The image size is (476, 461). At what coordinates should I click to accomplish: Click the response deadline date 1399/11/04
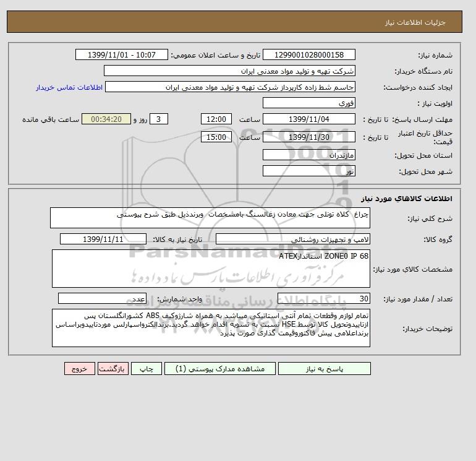pyautogui.click(x=308, y=119)
